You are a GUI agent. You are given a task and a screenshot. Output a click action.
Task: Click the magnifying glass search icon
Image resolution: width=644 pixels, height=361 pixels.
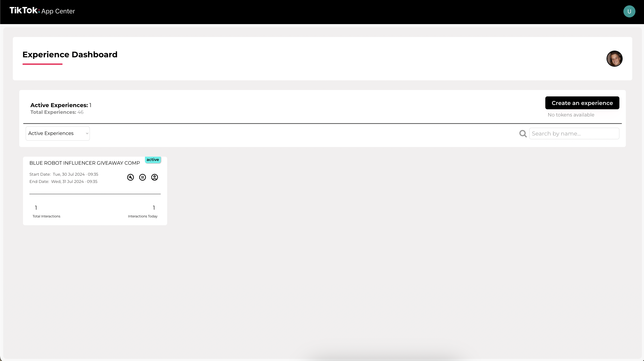click(523, 134)
